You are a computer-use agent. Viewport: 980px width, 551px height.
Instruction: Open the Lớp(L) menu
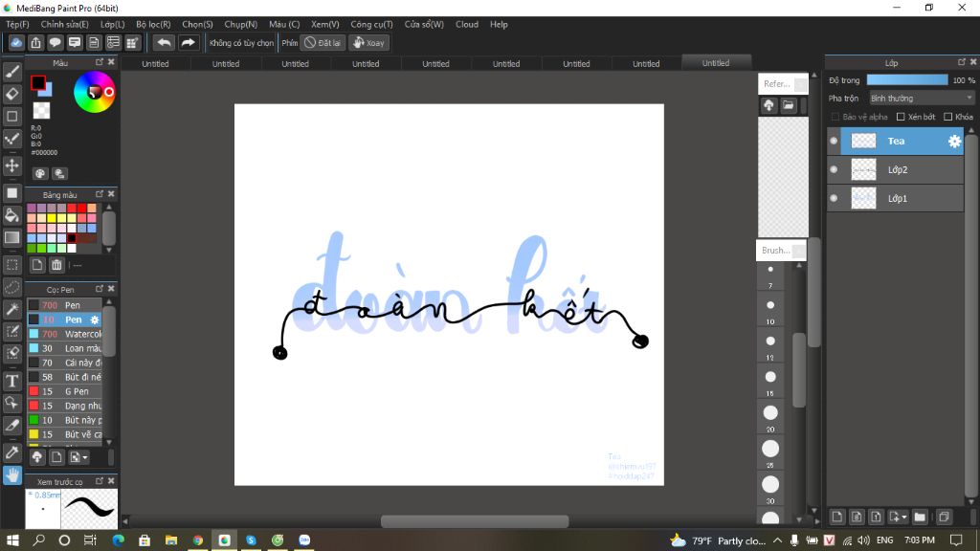pos(113,24)
